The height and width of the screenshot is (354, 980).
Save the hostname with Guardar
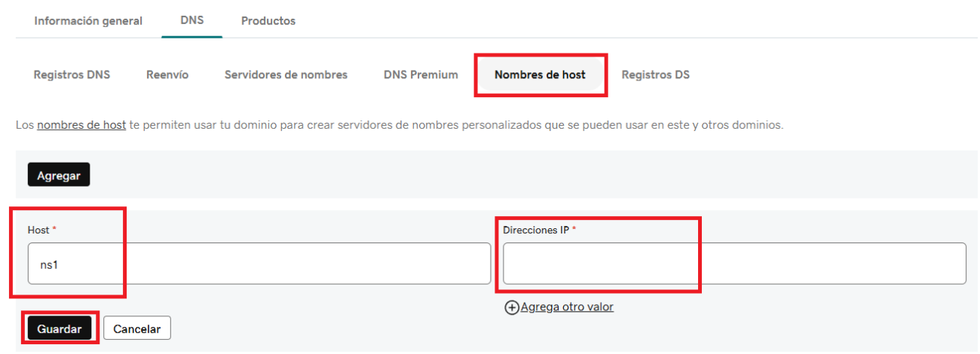[60, 329]
